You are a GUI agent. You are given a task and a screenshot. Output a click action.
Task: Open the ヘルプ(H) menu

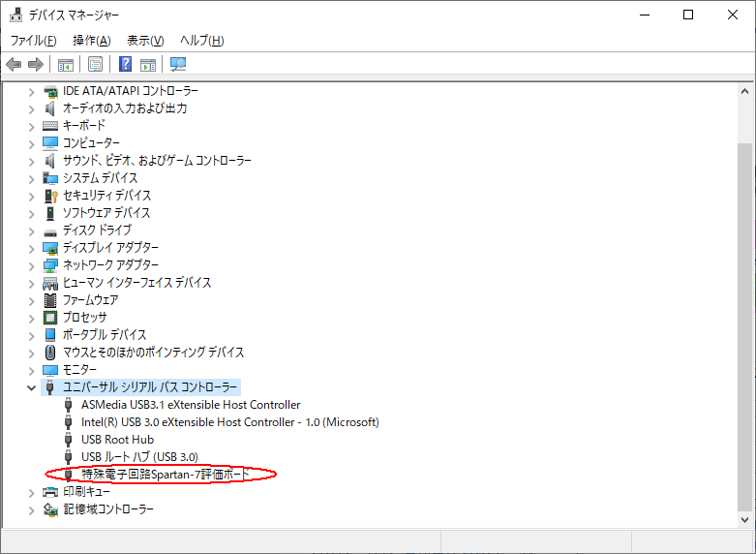coord(201,41)
